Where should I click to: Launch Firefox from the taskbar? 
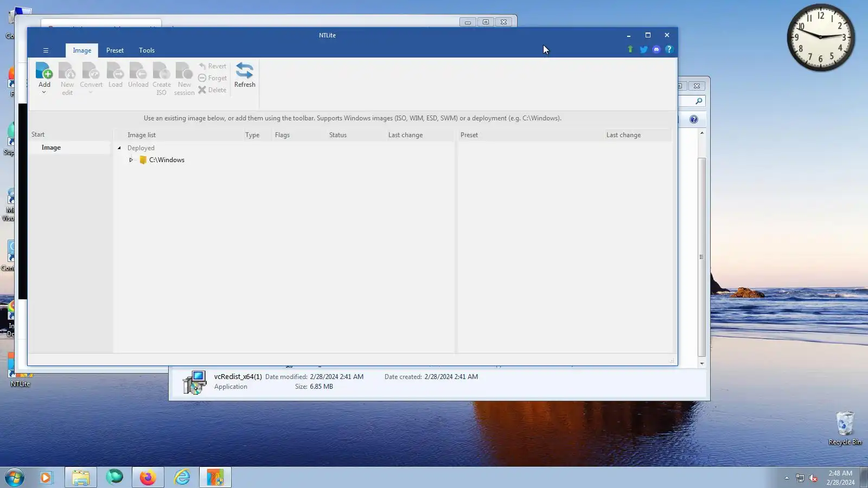click(148, 478)
